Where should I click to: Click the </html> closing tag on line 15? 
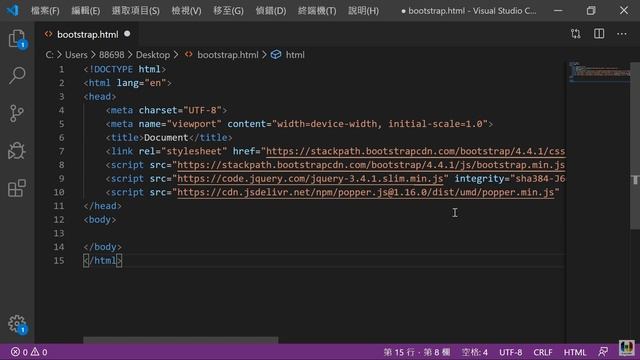(102, 260)
